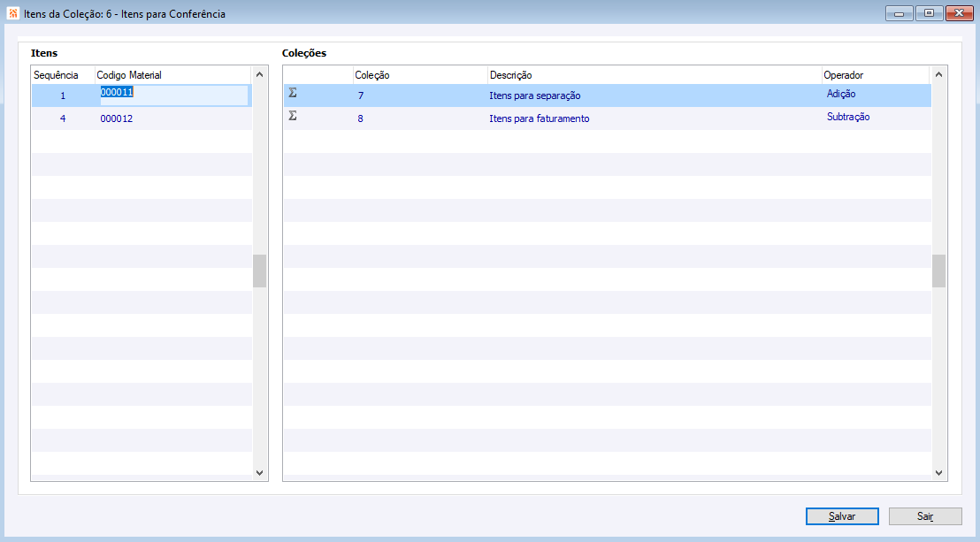Click the sigma icon in collection 7 row
Viewport: 980px width, 542px height.
293,93
